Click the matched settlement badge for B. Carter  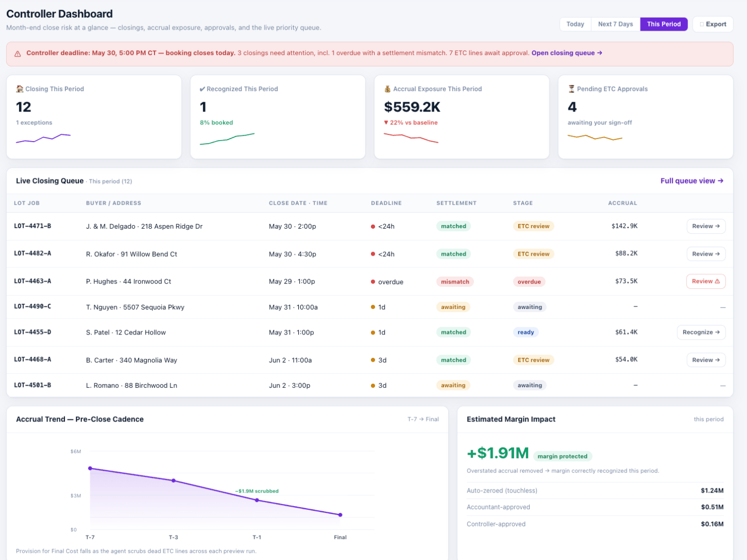click(453, 360)
